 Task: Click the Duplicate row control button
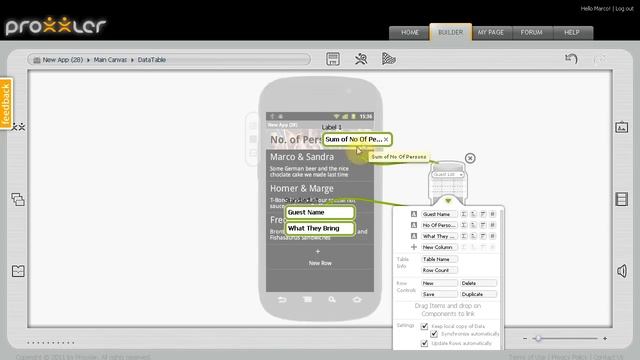(x=478, y=294)
